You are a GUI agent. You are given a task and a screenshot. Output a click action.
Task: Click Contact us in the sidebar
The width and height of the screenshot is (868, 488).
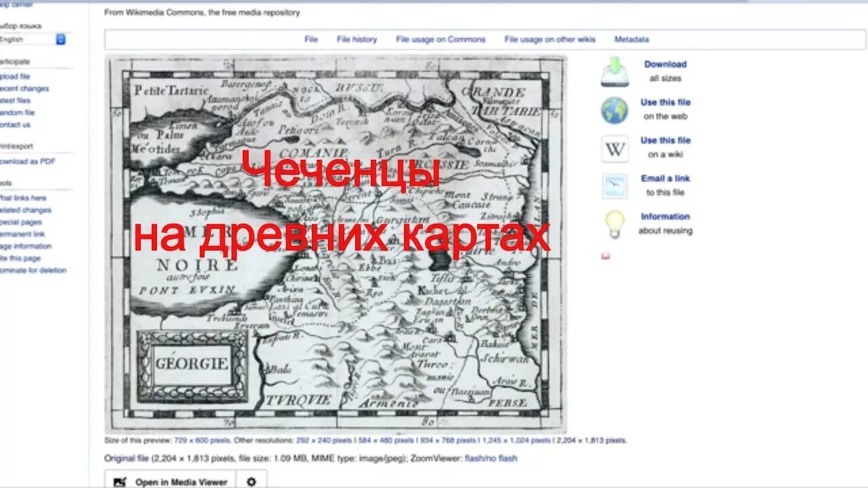click(x=16, y=125)
